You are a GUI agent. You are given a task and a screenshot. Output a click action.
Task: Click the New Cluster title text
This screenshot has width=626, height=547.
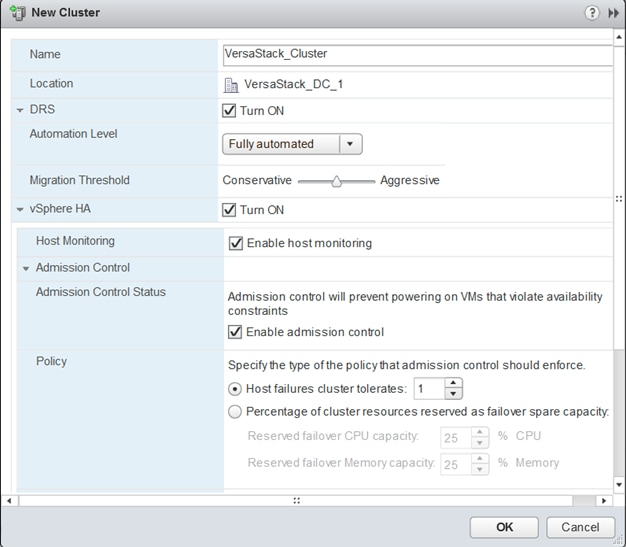(x=66, y=12)
